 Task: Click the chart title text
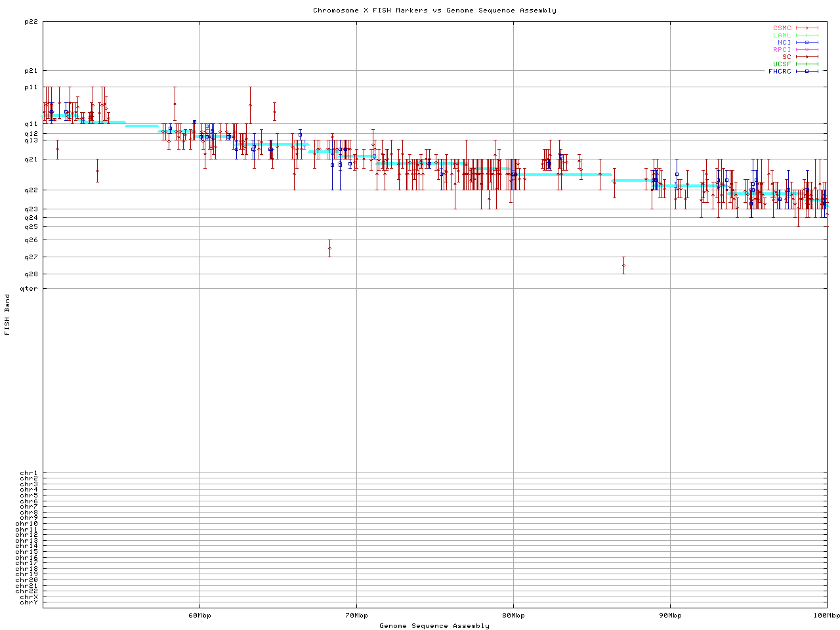pos(434,10)
